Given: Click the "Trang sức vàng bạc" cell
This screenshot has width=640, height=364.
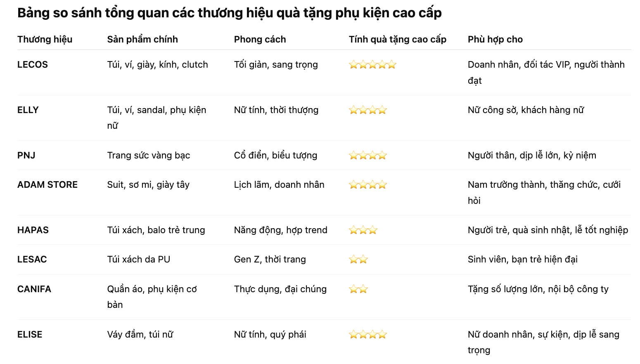Looking at the screenshot, I should (x=149, y=156).
